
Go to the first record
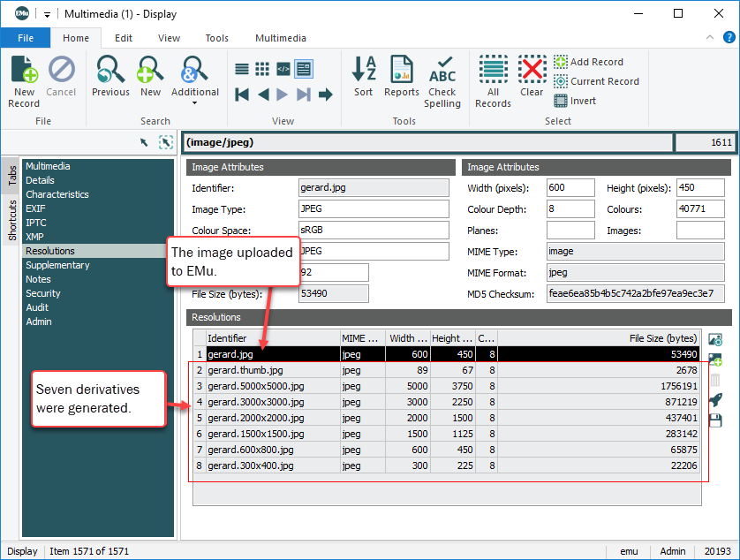click(242, 95)
